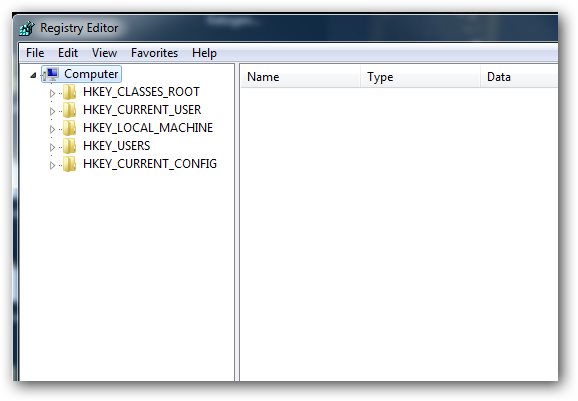Open the Edit menu
The width and height of the screenshot is (578, 401).
pyautogui.click(x=68, y=53)
